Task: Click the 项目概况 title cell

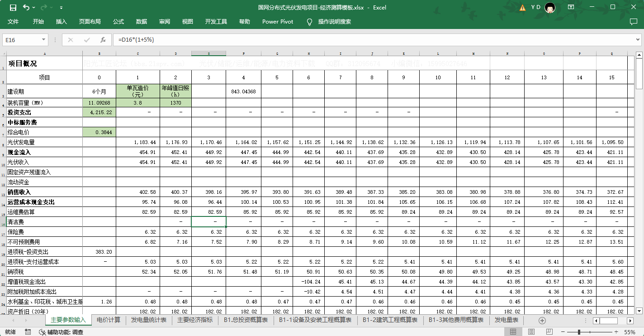Action: pos(45,63)
